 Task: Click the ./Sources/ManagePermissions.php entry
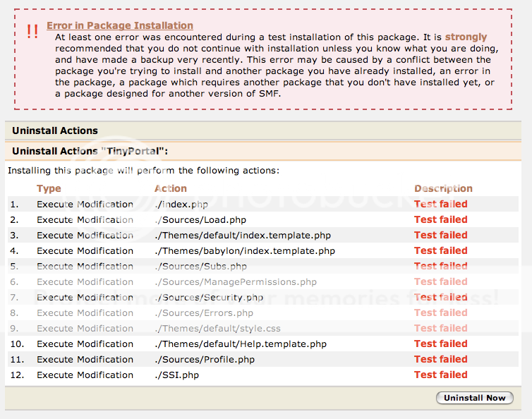click(x=236, y=282)
